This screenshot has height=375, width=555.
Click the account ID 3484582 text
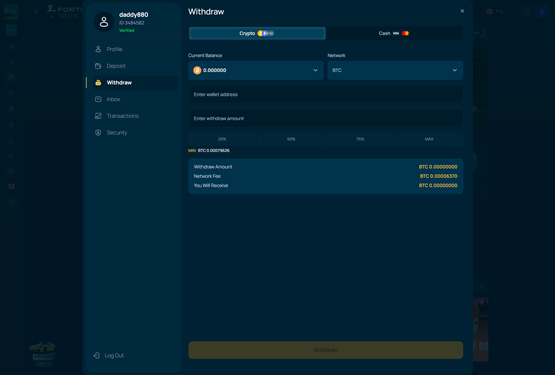pos(131,23)
